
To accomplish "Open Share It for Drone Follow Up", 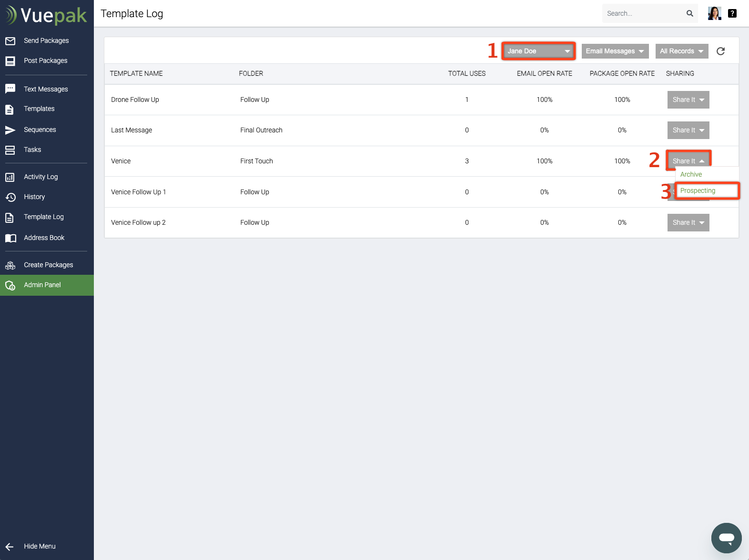I will click(x=688, y=100).
